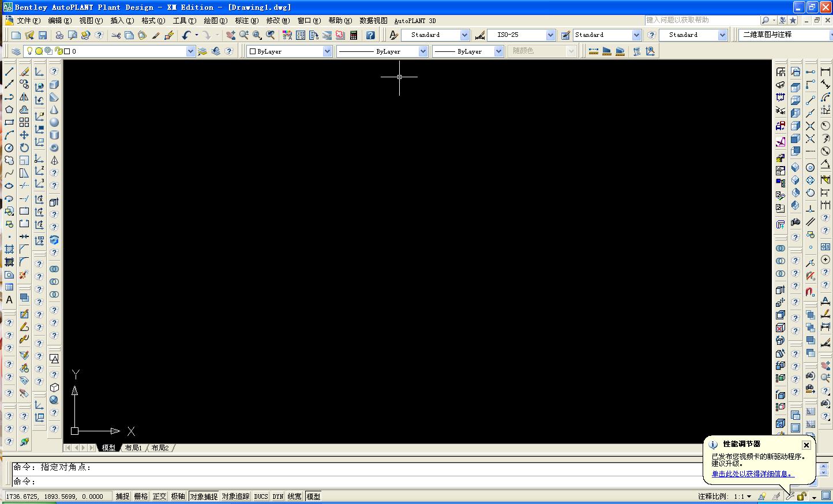
Task: Select the Multiline Text tool
Action: tap(9, 300)
